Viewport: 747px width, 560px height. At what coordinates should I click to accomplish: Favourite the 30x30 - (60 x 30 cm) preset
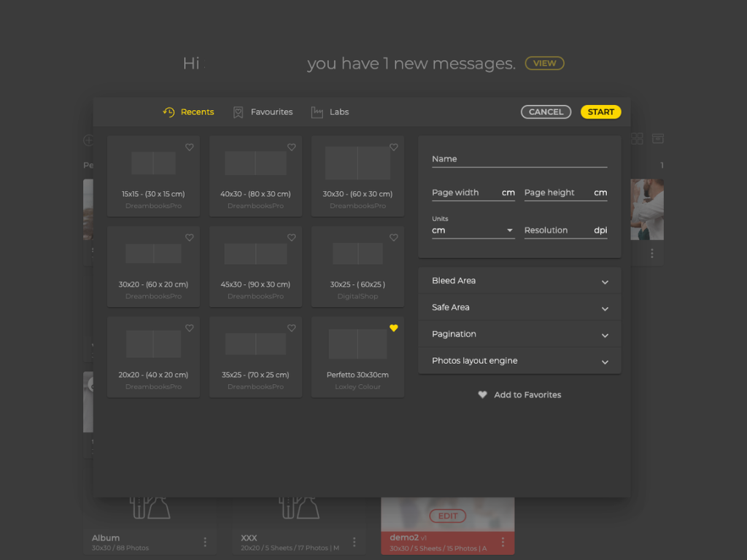coord(393,147)
